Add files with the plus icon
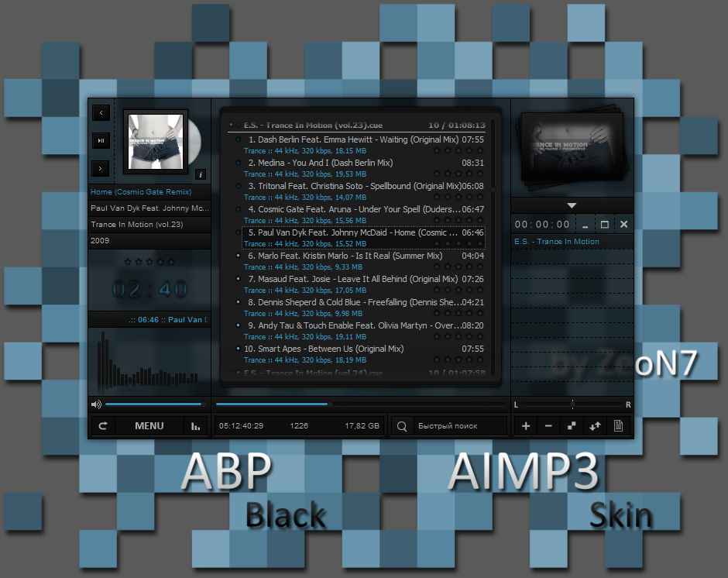This screenshot has height=578, width=728. pos(526,425)
